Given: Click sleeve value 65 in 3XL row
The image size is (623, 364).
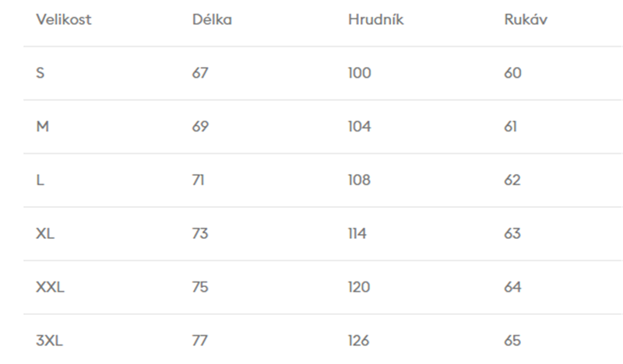Looking at the screenshot, I should [512, 341].
